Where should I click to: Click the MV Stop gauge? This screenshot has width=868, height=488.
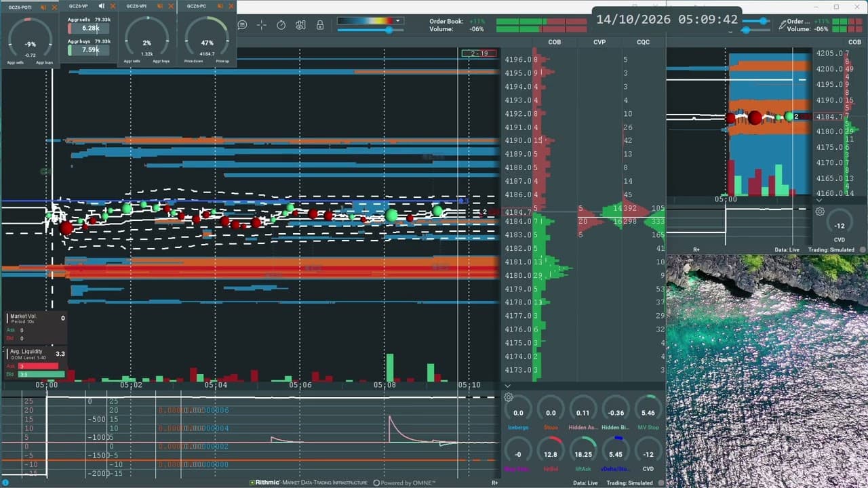pos(648,412)
